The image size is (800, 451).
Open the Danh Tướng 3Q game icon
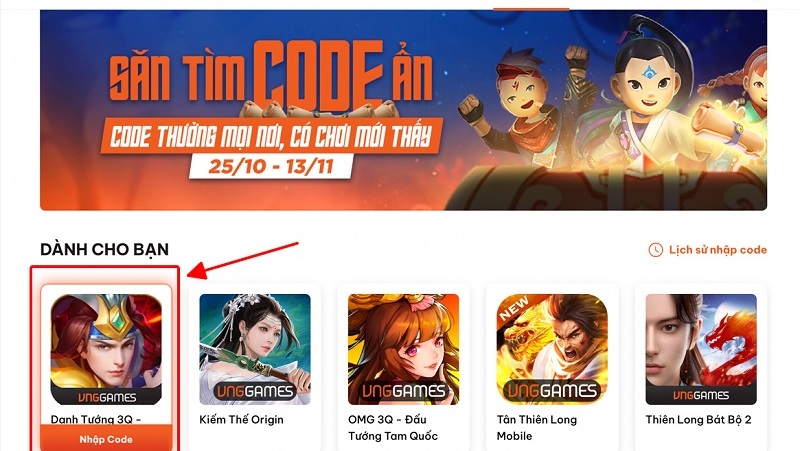(x=106, y=349)
